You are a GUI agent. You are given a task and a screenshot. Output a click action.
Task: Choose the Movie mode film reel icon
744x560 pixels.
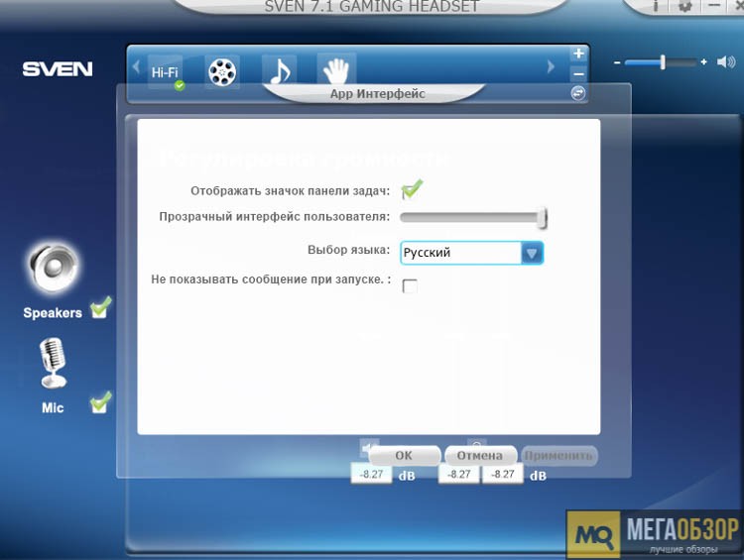click(x=222, y=72)
